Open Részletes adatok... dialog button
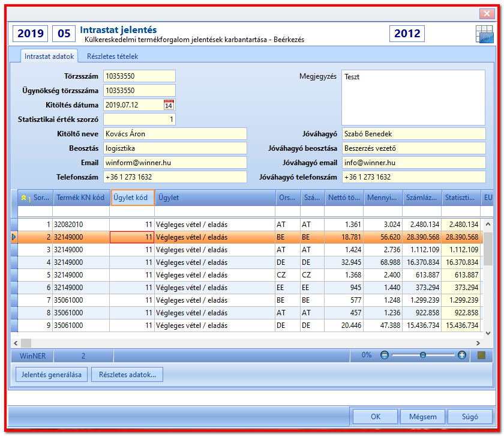This screenshot has width=504, height=436. coord(127,375)
